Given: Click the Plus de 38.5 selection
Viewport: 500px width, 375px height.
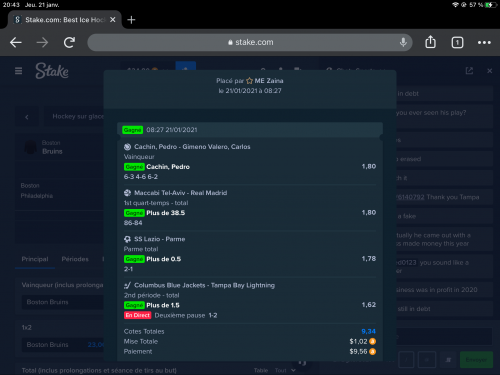Looking at the screenshot, I should coord(166,213).
